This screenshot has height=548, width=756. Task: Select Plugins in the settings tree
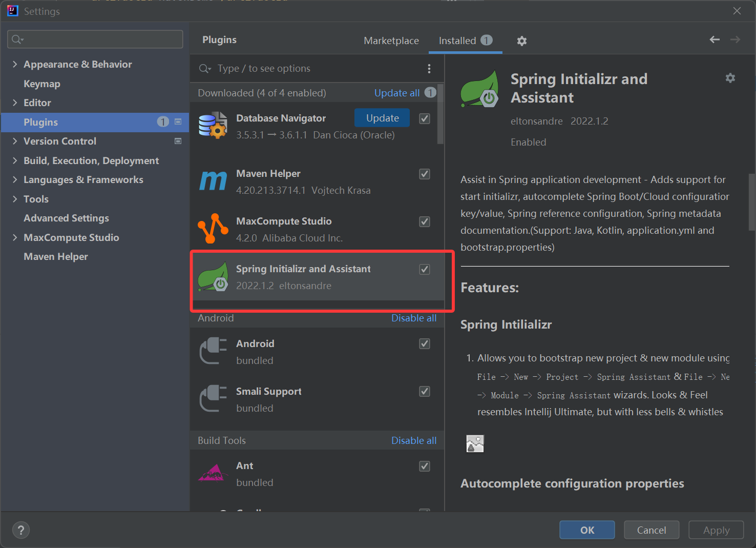[x=95, y=122]
